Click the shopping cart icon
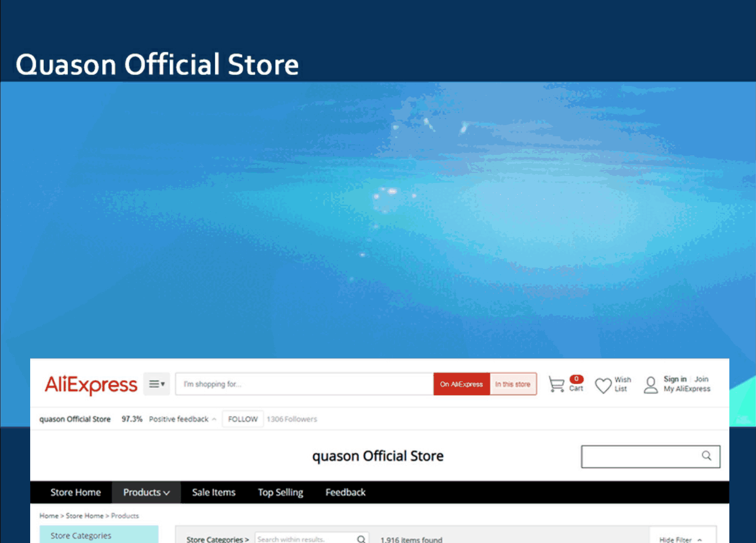 click(556, 385)
